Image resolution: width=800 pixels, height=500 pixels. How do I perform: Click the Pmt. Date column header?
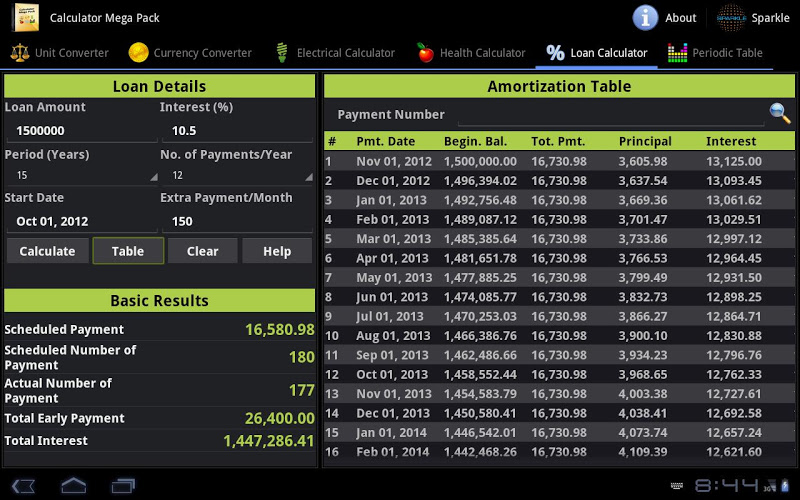[x=386, y=141]
